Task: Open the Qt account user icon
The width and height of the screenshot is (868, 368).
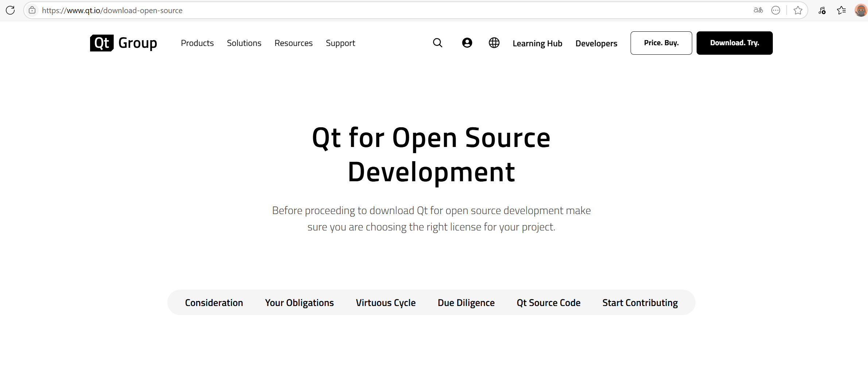Action: 467,43
